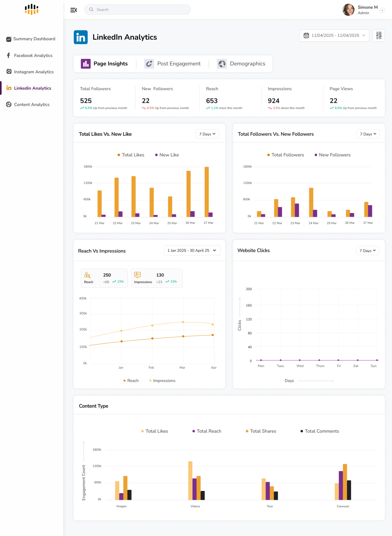
Task: Toggle the Total Followers legend series
Action: coord(286,155)
